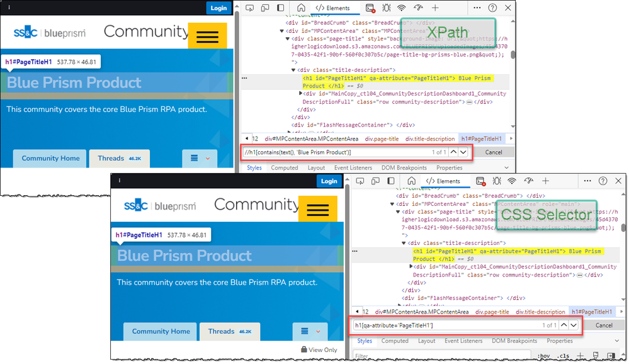The width and height of the screenshot is (629, 364).
Task: Open yellow hamburger menu in lower page
Action: [318, 209]
